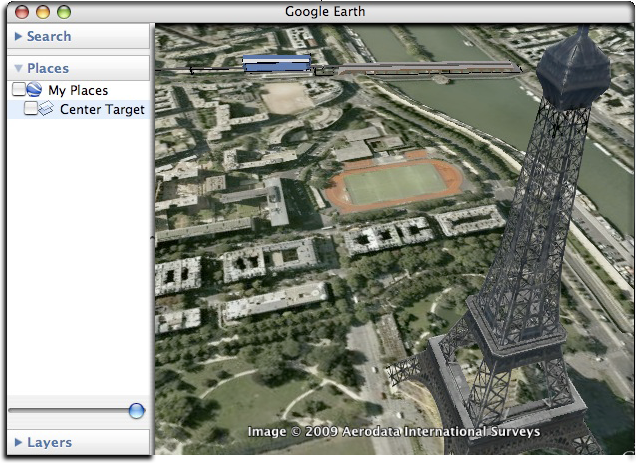The image size is (636, 463).
Task: Click the blue striped building model
Action: [x=277, y=64]
